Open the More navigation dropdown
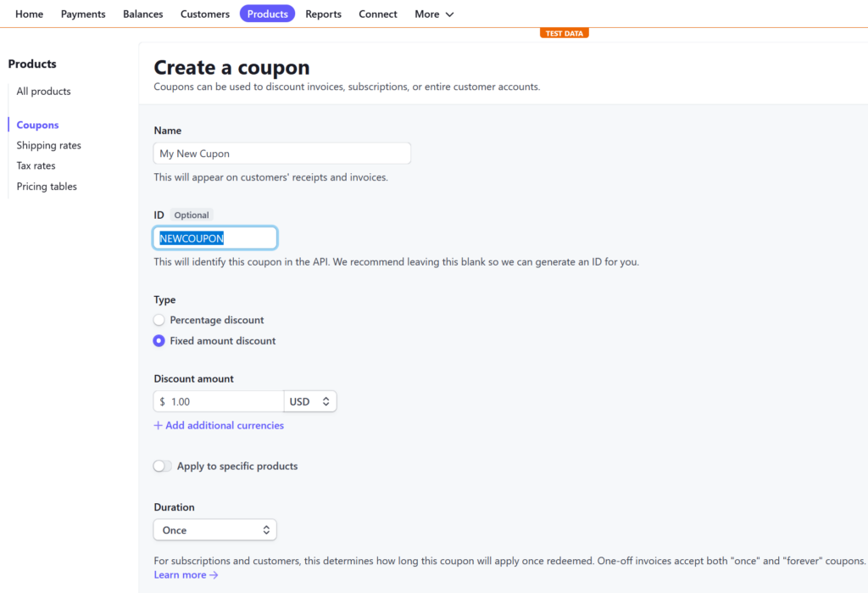This screenshot has height=593, width=868. tap(433, 14)
